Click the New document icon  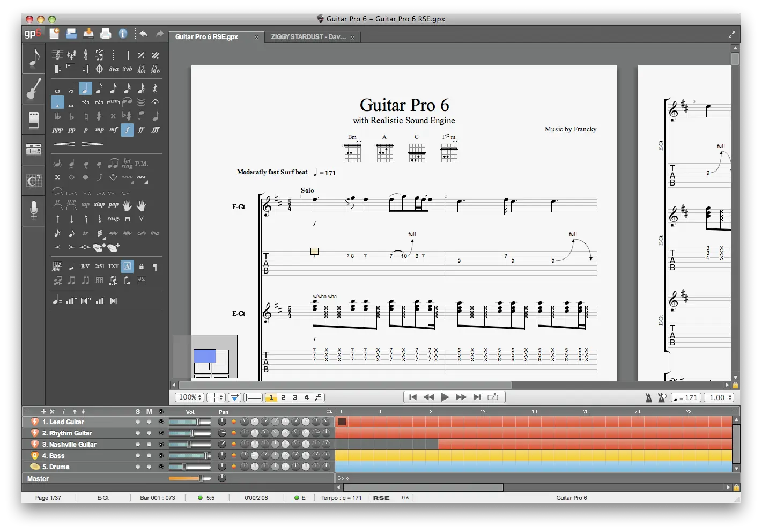(x=54, y=33)
